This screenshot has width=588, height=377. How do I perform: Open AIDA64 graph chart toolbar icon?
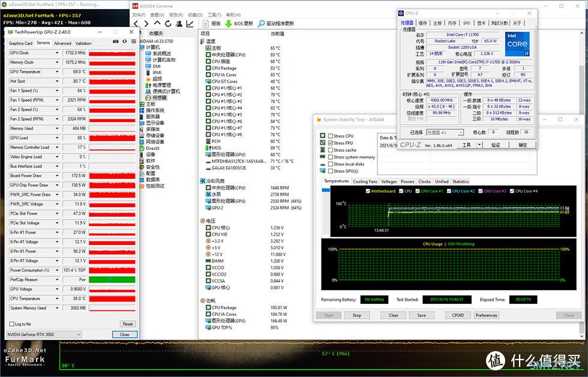tap(190, 23)
